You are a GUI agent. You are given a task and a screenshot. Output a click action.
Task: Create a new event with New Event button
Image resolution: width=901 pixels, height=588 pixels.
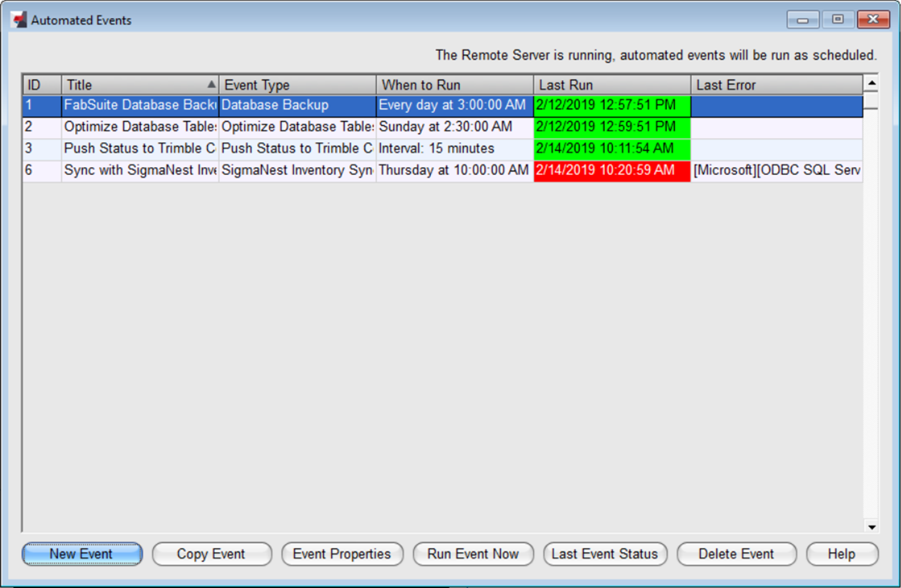[x=82, y=554]
